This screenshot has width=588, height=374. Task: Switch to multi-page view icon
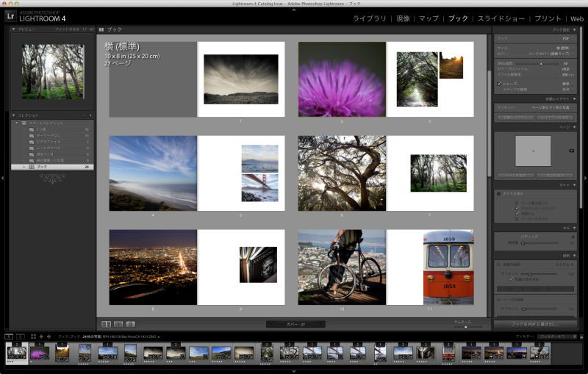(x=106, y=324)
